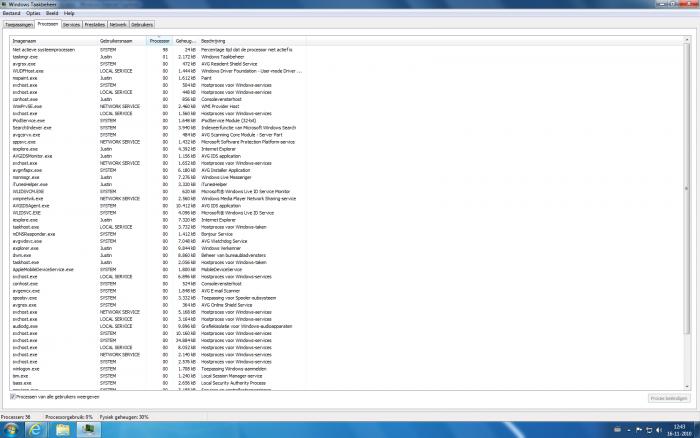700x438 pixels.
Task: Open the Action Center flag icon
Action: pyautogui.click(x=639, y=430)
